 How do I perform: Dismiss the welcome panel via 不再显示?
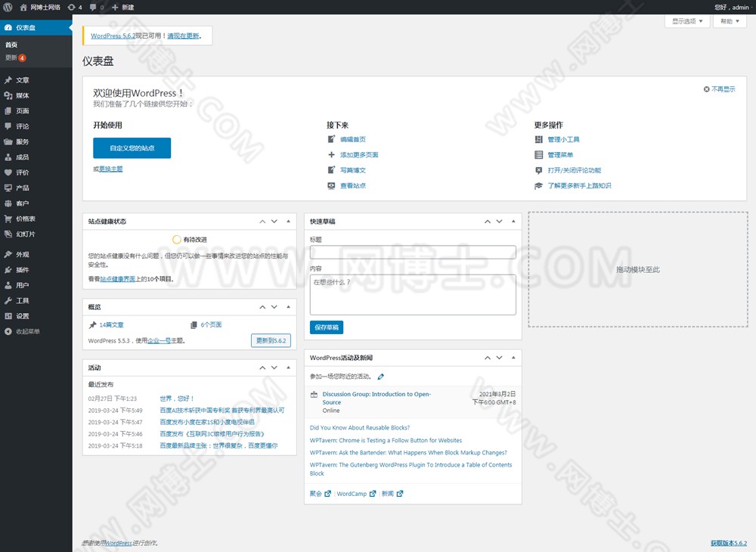pyautogui.click(x=720, y=89)
